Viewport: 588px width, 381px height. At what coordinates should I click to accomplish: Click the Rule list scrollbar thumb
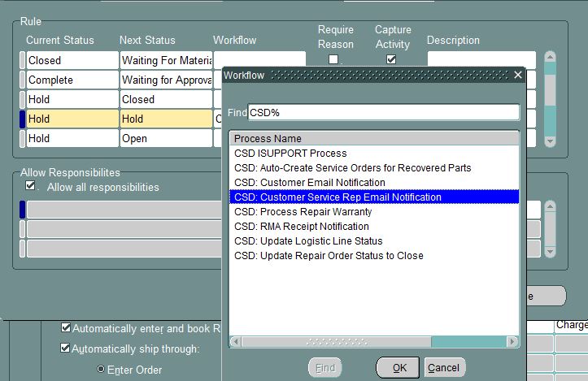tap(550, 90)
